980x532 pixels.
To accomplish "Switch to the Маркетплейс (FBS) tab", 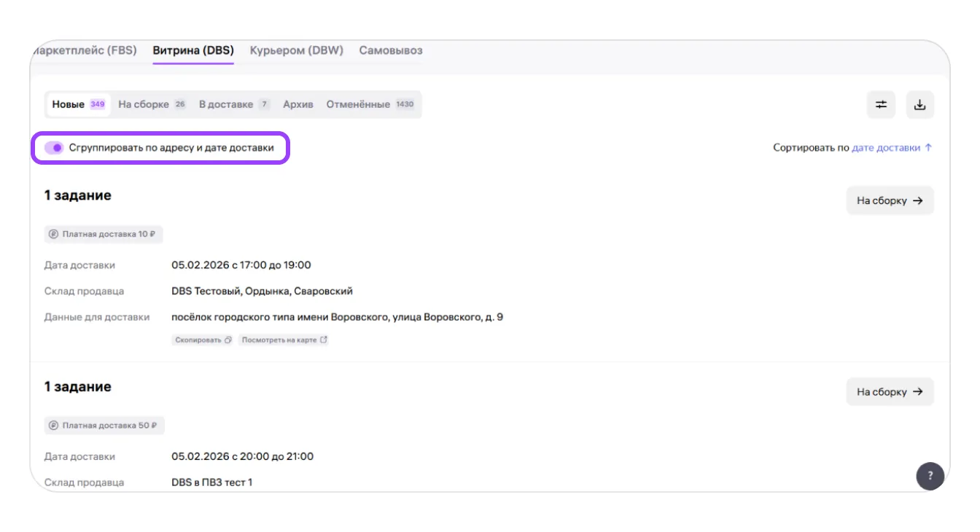I will pos(85,50).
